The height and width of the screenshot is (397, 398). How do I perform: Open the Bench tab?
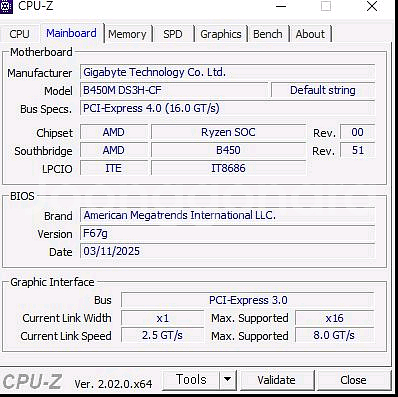[268, 34]
